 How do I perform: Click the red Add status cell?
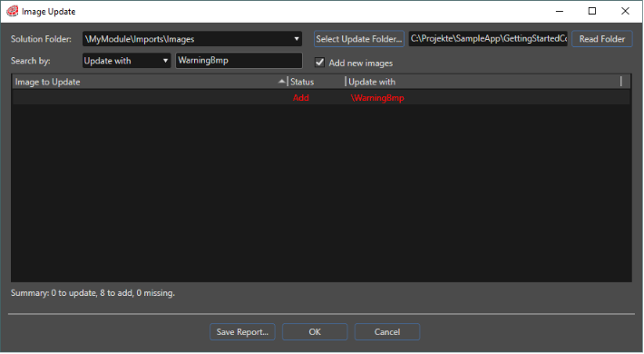pyautogui.click(x=300, y=98)
